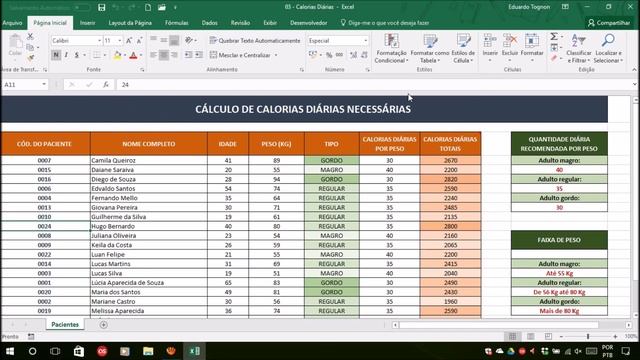Viewport: 640px width, 360px height.
Task: Open the font color dropdown arrow
Action: pos(141,55)
